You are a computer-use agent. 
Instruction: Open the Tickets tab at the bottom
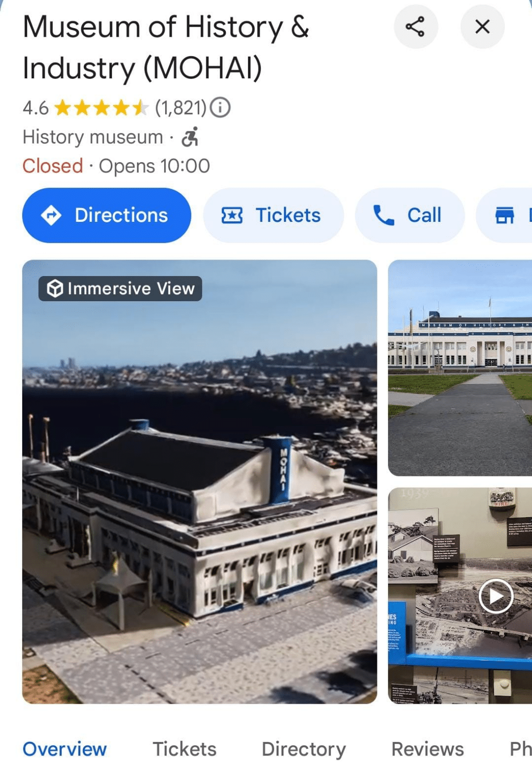click(x=184, y=749)
